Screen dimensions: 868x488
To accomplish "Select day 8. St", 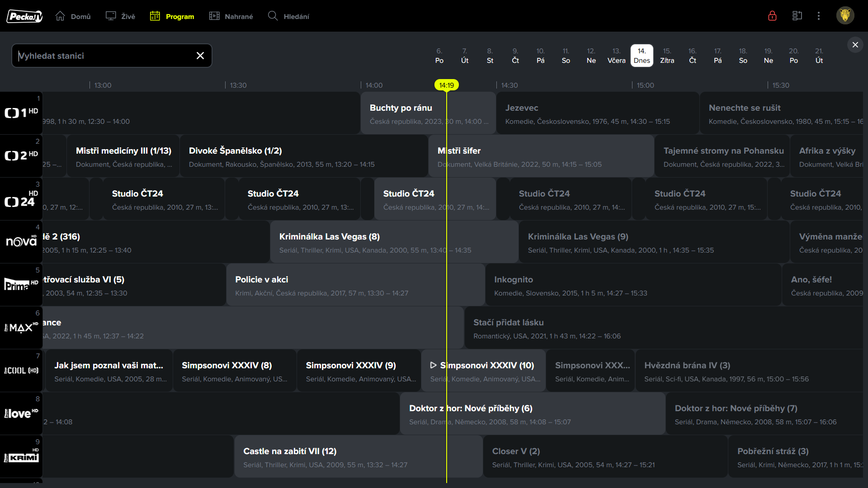I will click(490, 56).
